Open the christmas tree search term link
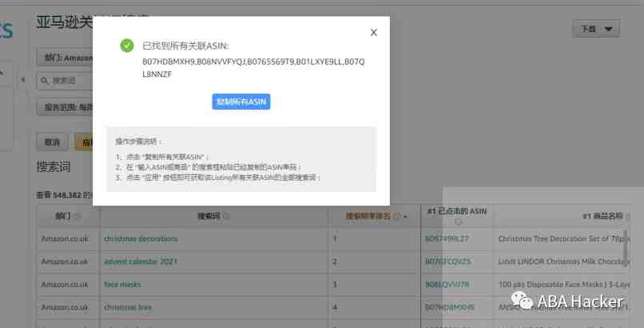Screen dimensions: 644x328 [x=128, y=307]
